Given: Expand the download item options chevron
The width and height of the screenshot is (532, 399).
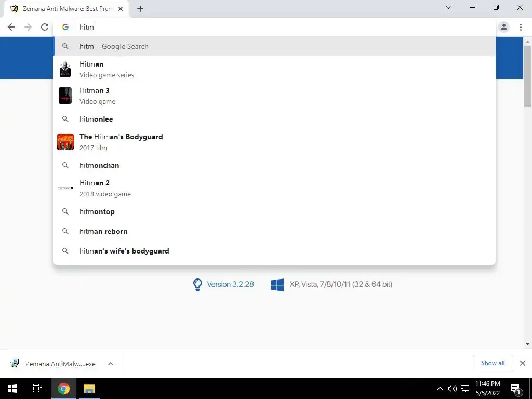Looking at the screenshot, I should point(111,364).
